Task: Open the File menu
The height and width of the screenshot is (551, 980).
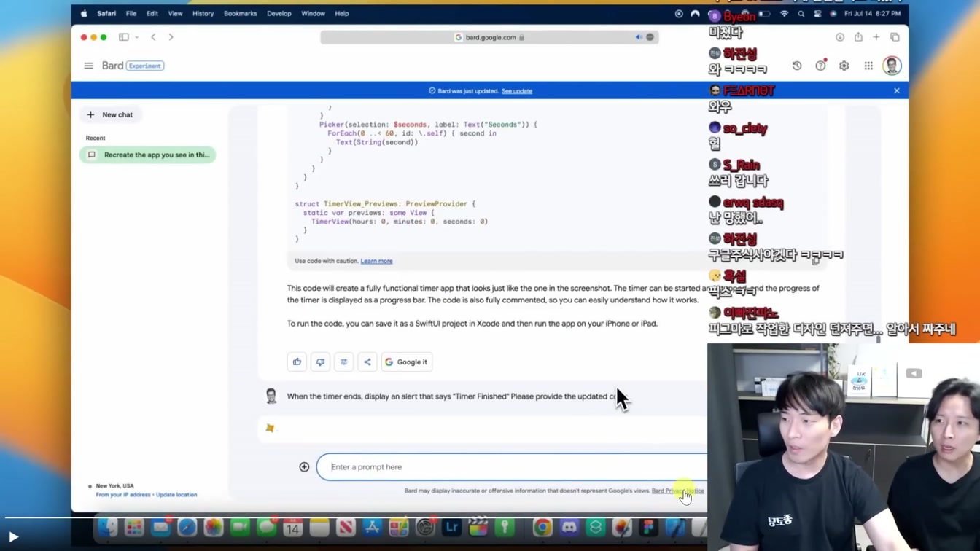Action: (131, 13)
